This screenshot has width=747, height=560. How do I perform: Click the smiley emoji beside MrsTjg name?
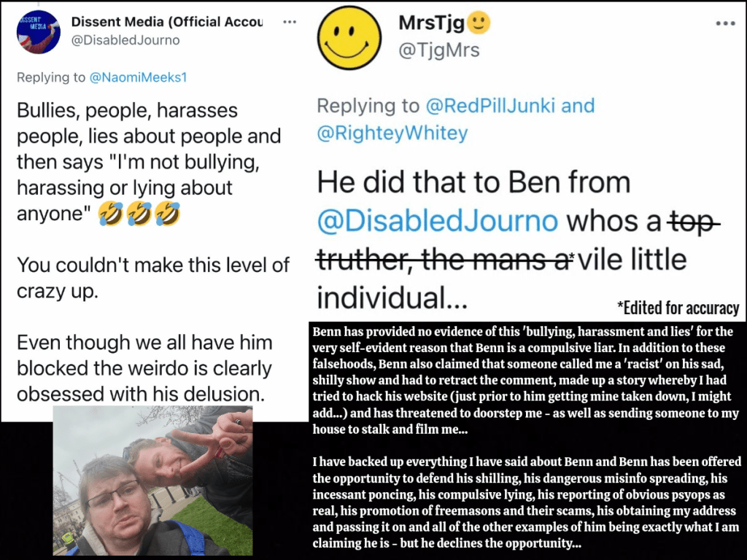479,23
